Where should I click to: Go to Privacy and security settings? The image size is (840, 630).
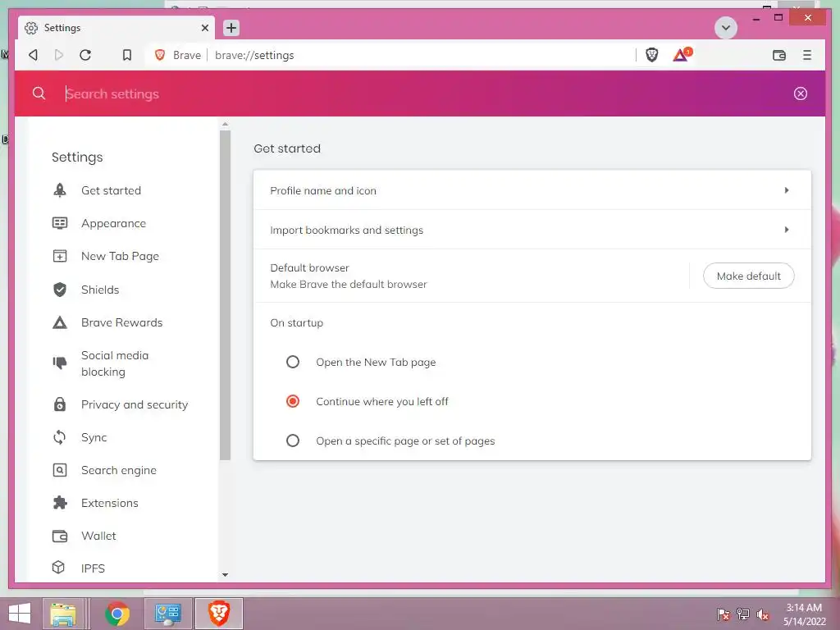(135, 404)
